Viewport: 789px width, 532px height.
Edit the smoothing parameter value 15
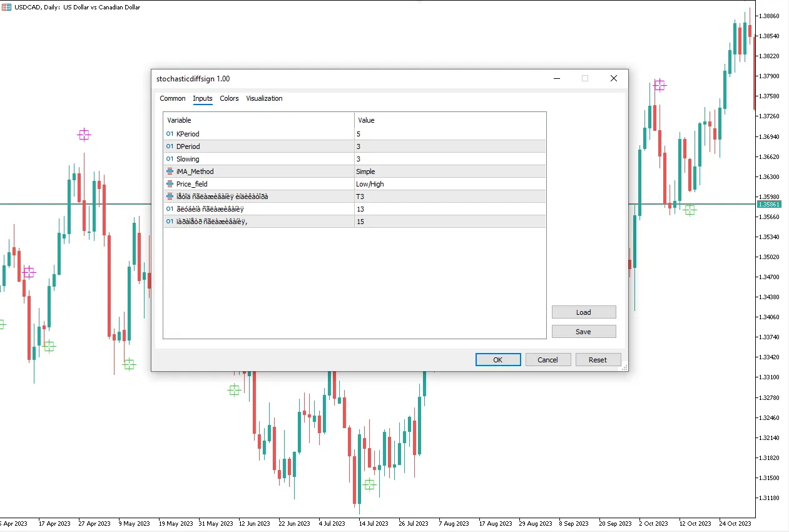450,222
